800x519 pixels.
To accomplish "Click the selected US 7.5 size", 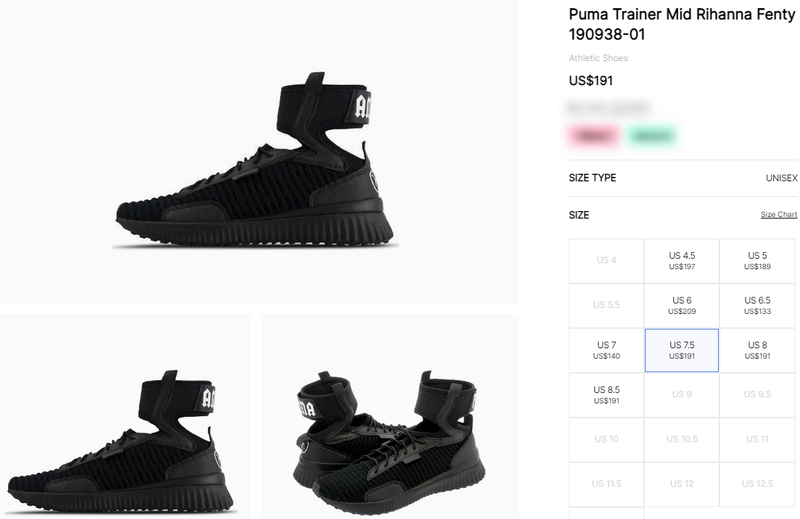I will click(x=682, y=350).
